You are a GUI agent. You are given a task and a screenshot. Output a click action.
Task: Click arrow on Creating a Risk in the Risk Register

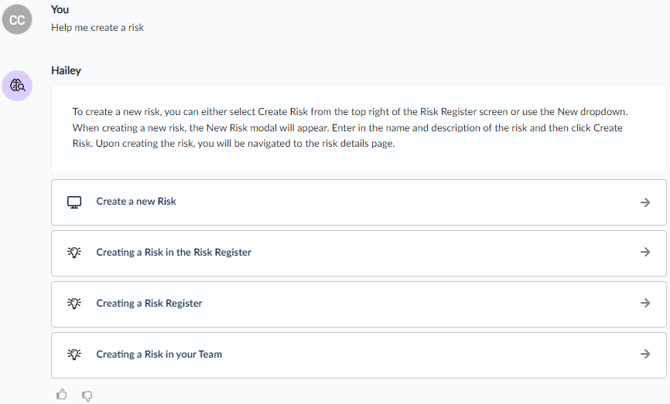[x=645, y=253]
